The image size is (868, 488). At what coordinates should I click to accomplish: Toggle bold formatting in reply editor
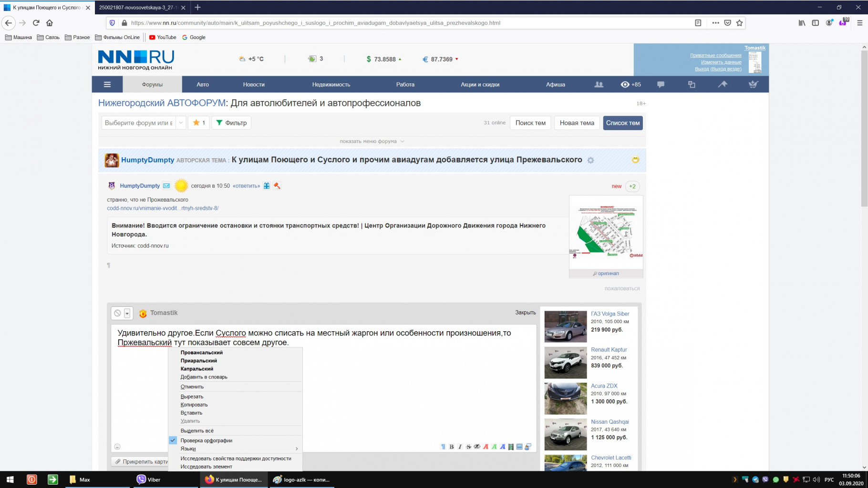tap(451, 447)
